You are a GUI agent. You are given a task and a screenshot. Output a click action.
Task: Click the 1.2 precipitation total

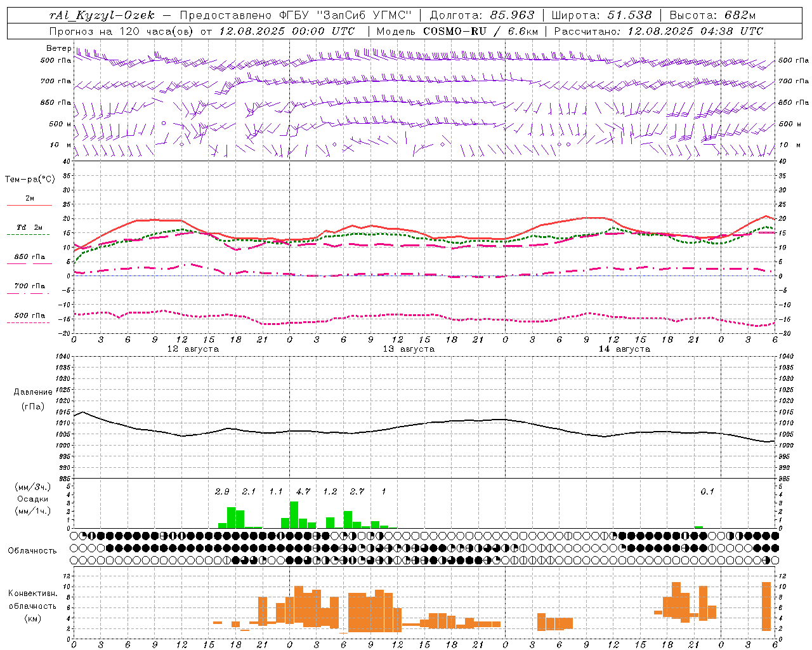tap(330, 492)
